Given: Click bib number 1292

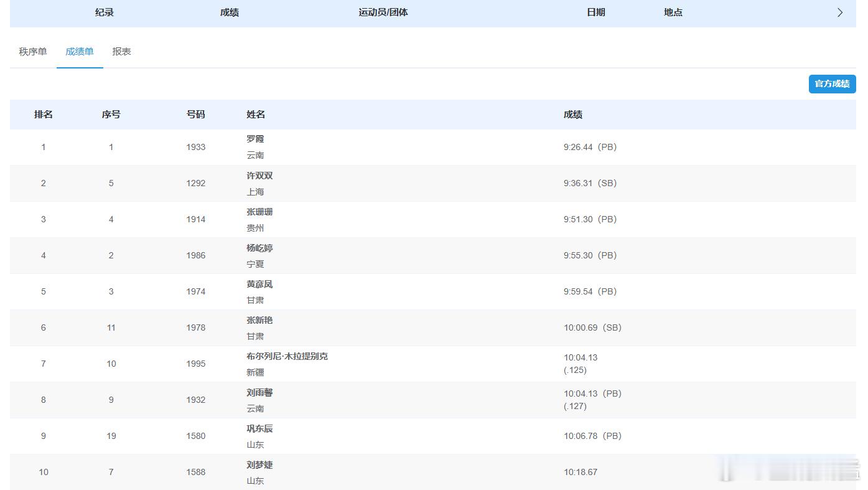Looking at the screenshot, I should pyautogui.click(x=195, y=183).
